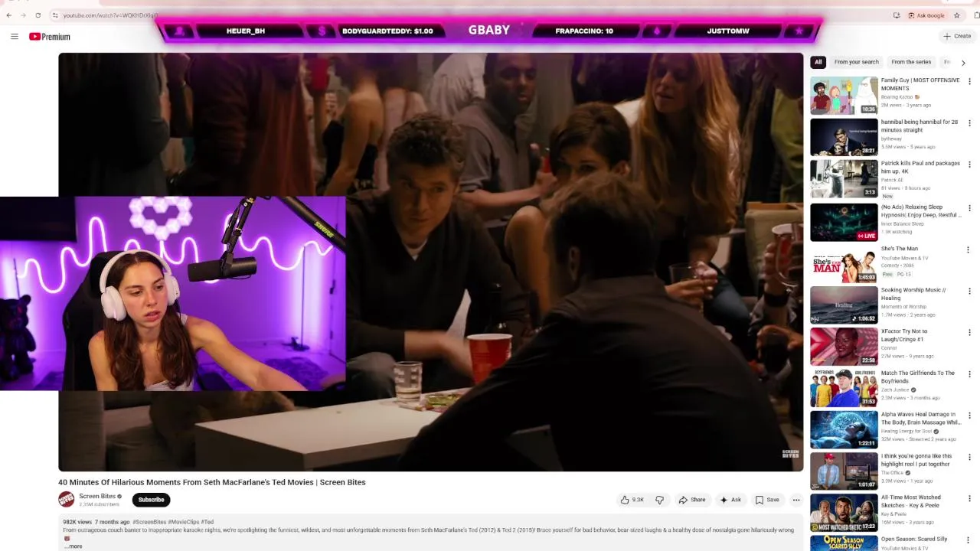
Task: Open Soaking Worship Music Healing thumbnail
Action: [844, 305]
